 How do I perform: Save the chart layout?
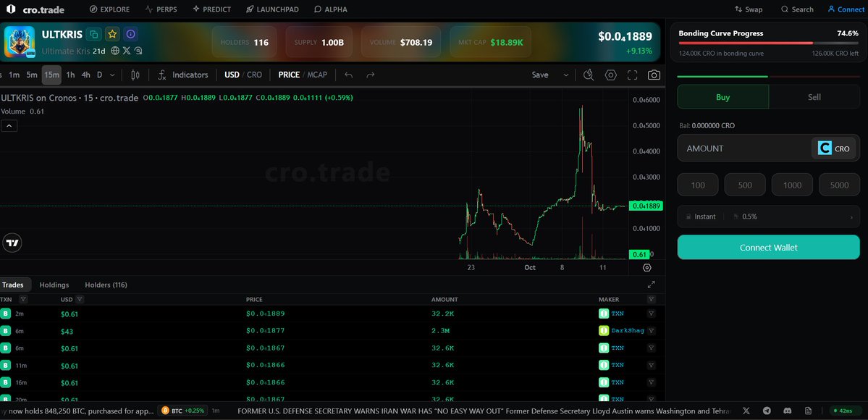click(x=540, y=75)
